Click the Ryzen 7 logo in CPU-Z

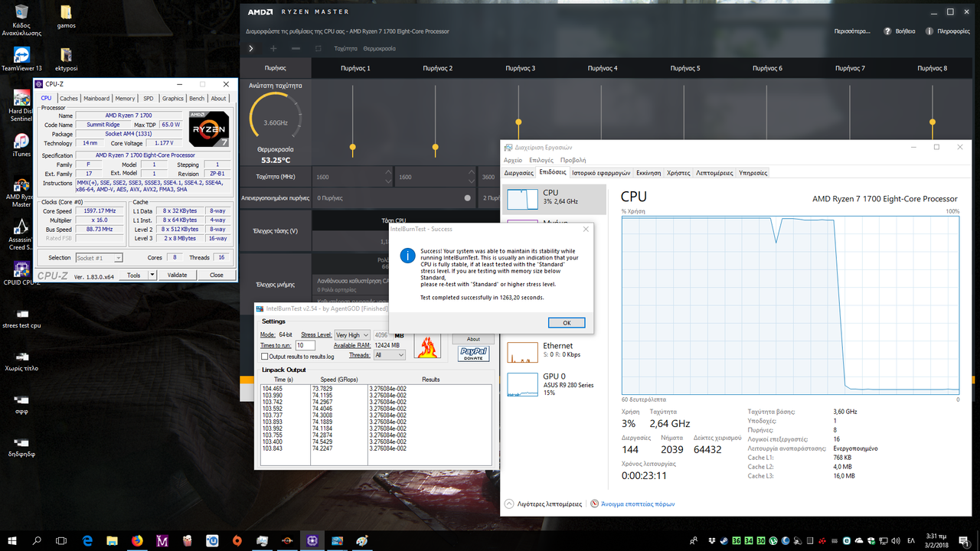[209, 129]
